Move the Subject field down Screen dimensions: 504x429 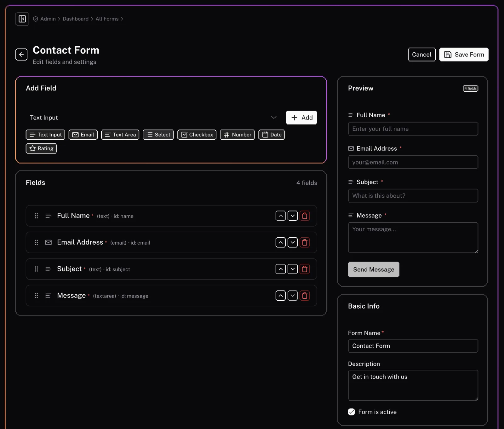tap(293, 269)
